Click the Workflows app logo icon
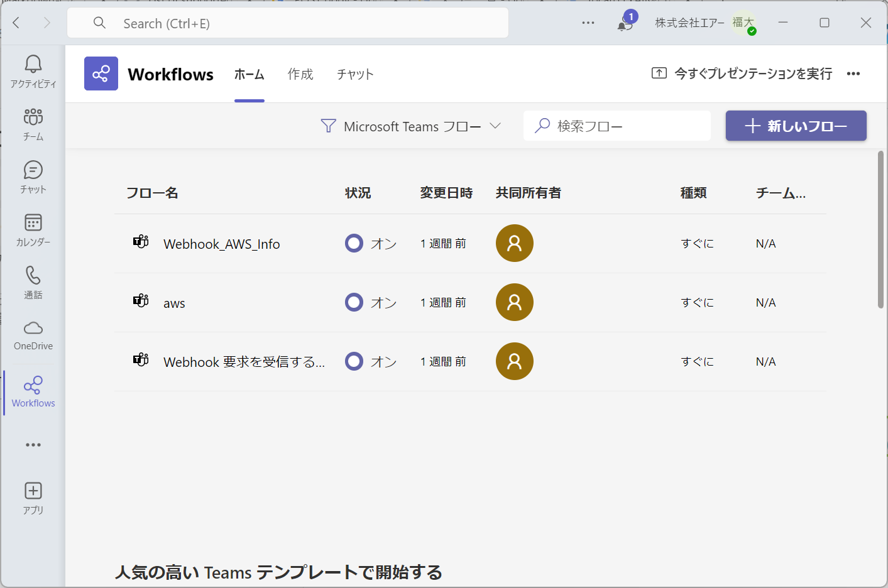 point(101,73)
